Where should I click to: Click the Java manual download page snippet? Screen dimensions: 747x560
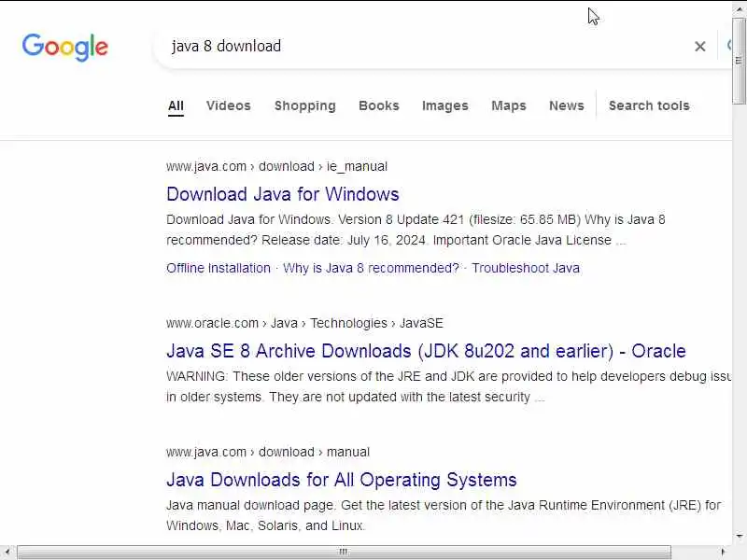click(444, 515)
